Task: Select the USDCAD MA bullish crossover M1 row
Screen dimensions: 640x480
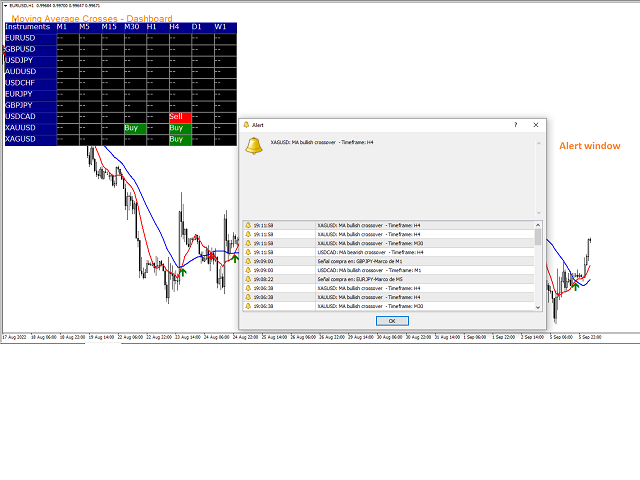Action: pos(389,270)
